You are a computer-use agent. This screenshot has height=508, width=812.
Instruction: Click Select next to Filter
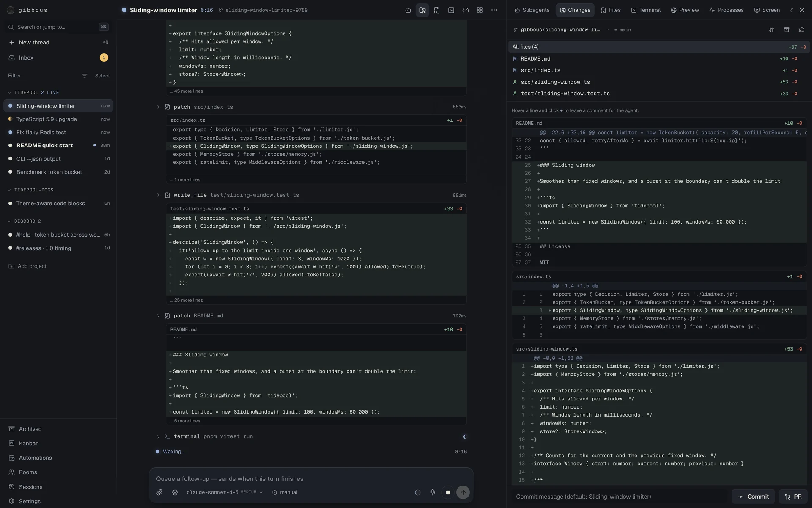pyautogui.click(x=102, y=76)
